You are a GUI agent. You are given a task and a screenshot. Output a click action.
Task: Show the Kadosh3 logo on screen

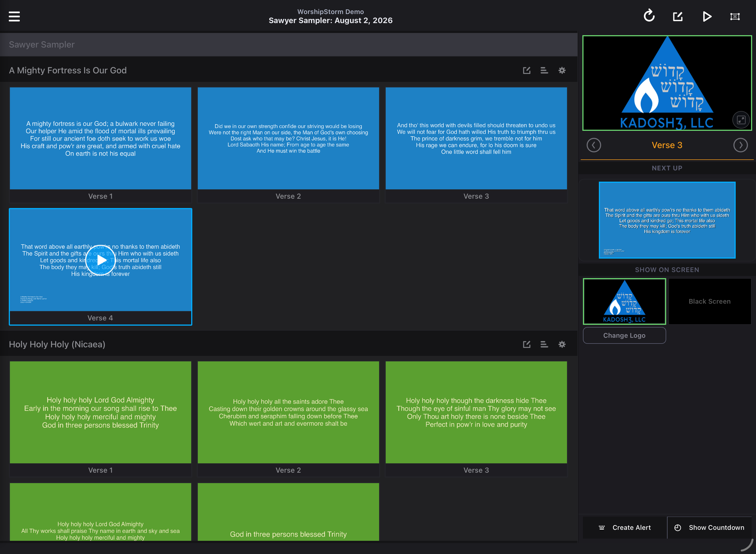[x=624, y=301]
